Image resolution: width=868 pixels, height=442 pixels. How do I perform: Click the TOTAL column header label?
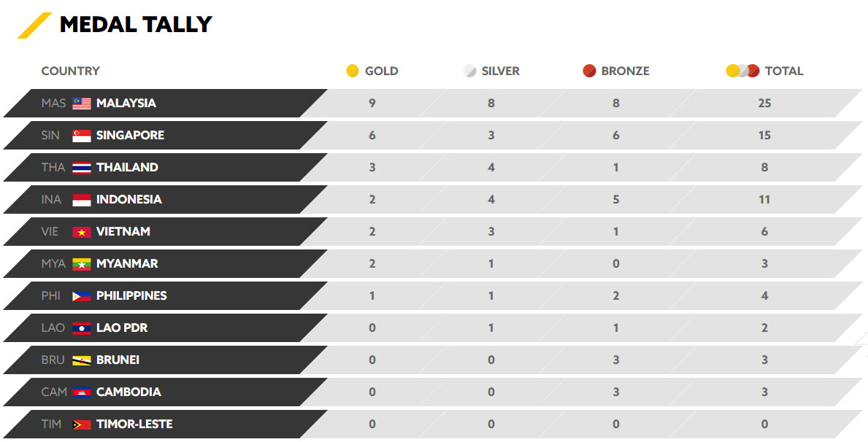click(x=784, y=71)
